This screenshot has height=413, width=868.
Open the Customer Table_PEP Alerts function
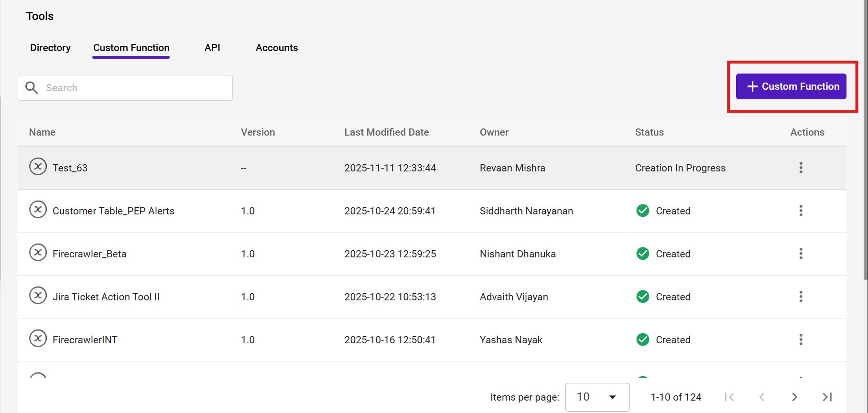pos(113,211)
